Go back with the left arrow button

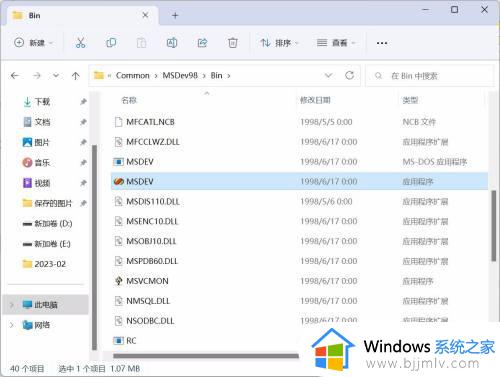pyautogui.click(x=15, y=76)
